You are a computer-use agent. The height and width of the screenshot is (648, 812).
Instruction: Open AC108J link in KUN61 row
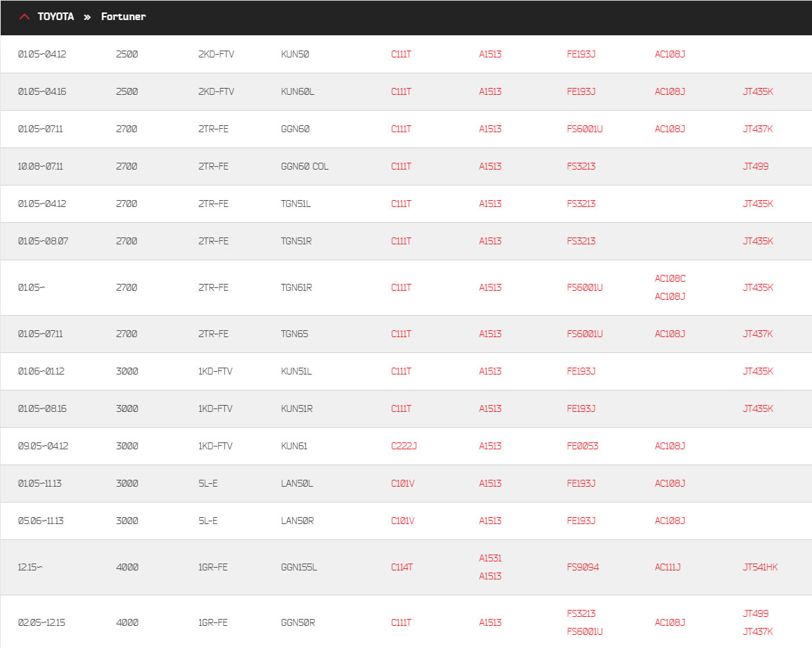click(669, 446)
